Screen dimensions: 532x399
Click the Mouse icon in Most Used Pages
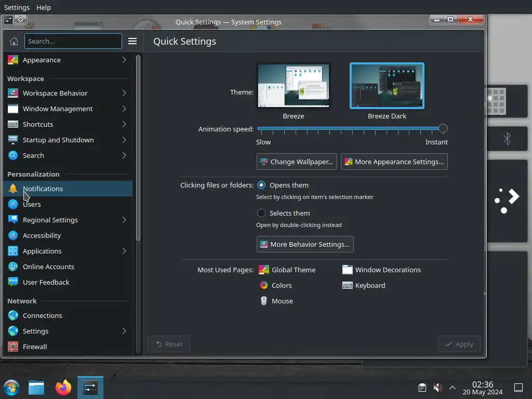click(x=263, y=301)
